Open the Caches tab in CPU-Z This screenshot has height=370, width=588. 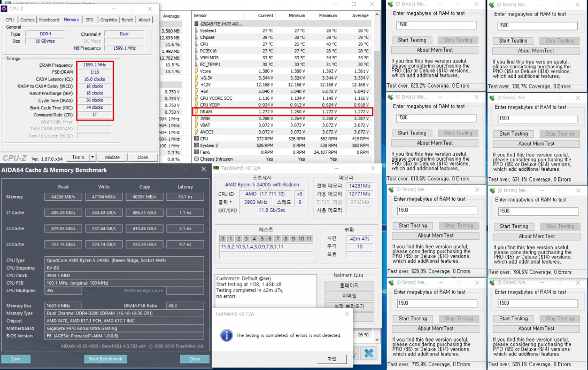[27, 20]
